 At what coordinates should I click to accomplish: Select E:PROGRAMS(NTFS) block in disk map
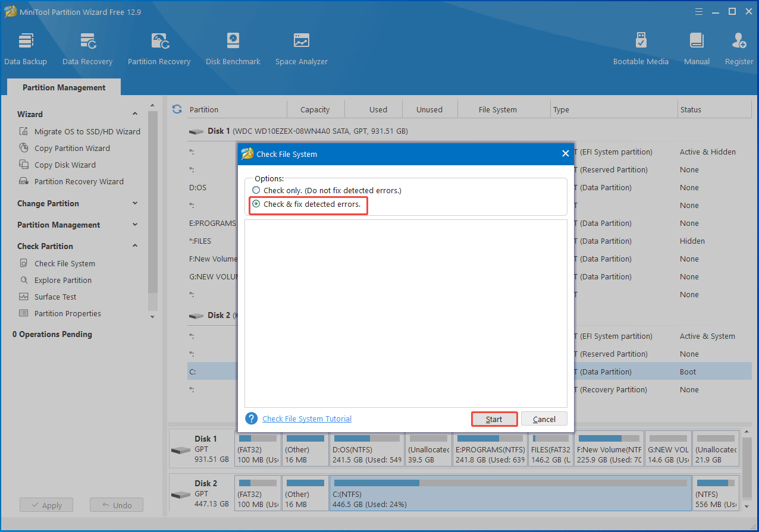pos(490,449)
